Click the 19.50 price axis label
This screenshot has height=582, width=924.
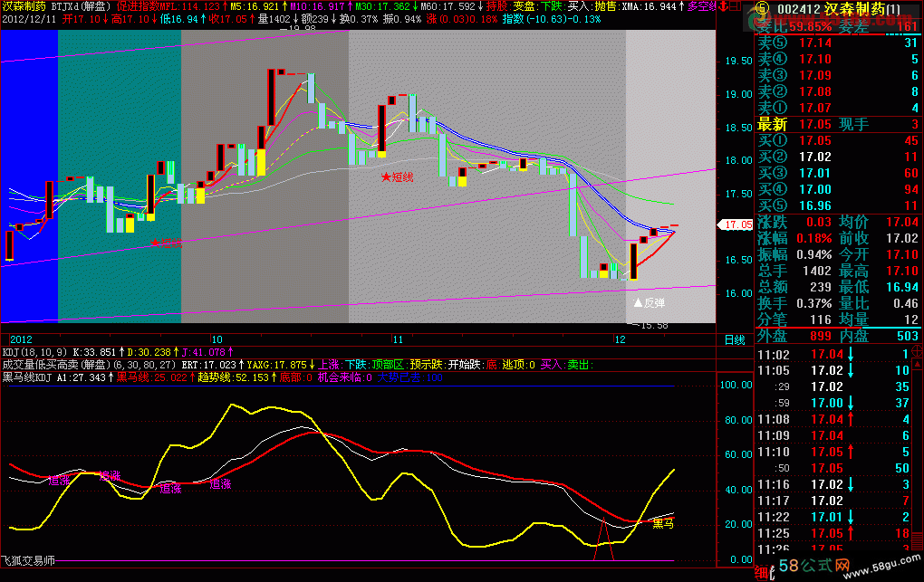click(x=738, y=62)
